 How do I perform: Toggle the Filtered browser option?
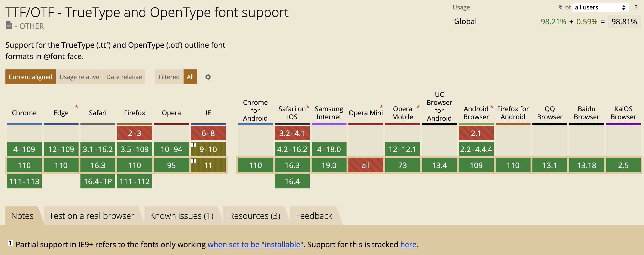169,77
